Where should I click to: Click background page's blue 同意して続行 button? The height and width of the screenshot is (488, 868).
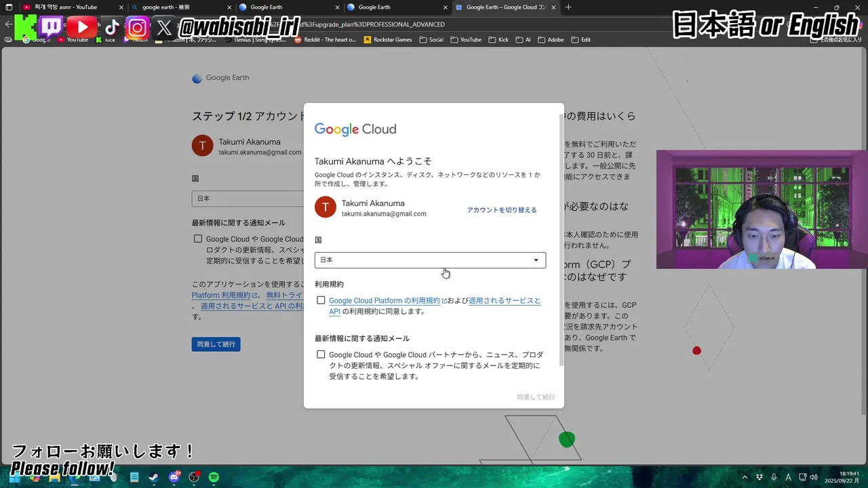[x=216, y=344]
